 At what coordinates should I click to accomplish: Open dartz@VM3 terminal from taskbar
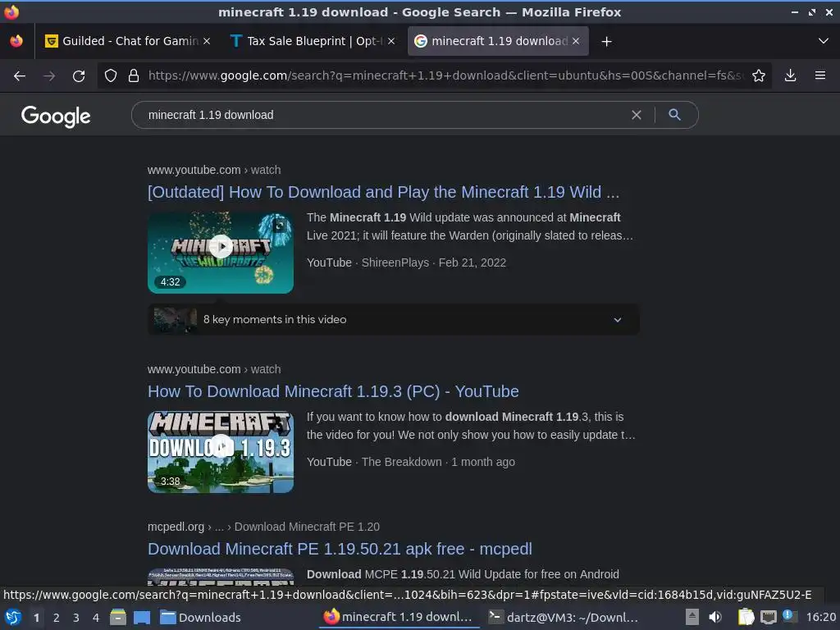tap(563, 617)
